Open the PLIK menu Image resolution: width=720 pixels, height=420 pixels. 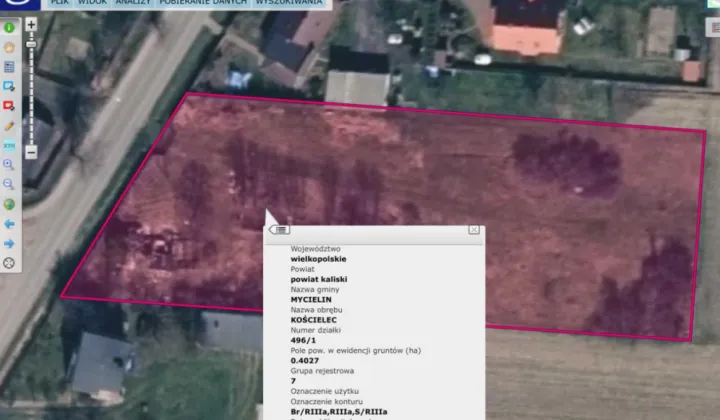(x=60, y=3)
